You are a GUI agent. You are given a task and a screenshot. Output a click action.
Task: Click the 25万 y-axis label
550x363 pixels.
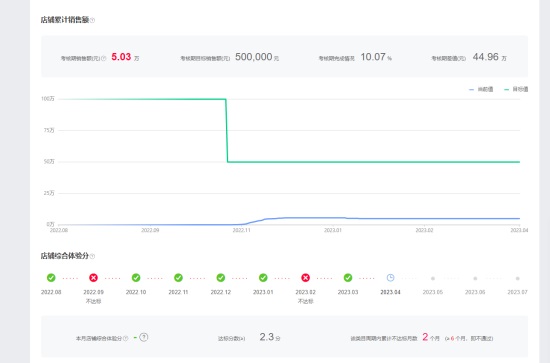point(49,193)
